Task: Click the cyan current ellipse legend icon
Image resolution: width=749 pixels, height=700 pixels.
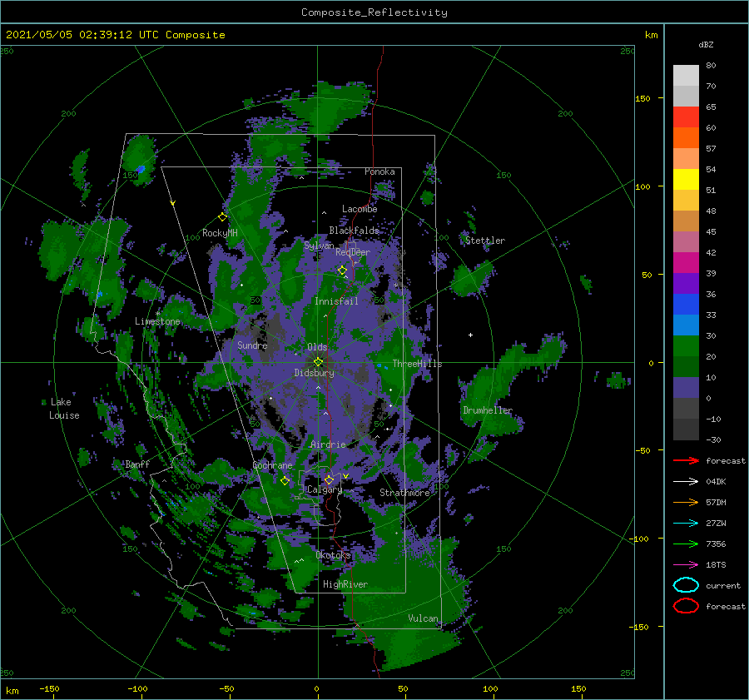Action: [x=686, y=585]
